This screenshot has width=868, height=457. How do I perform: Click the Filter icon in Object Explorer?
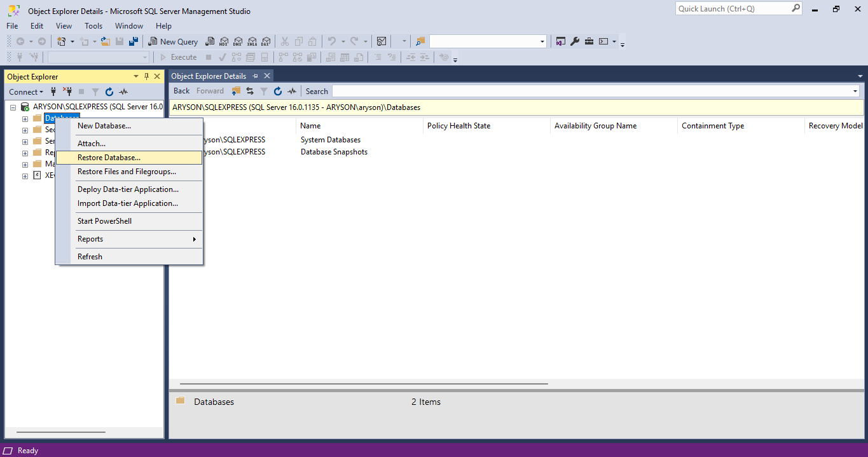pyautogui.click(x=95, y=92)
